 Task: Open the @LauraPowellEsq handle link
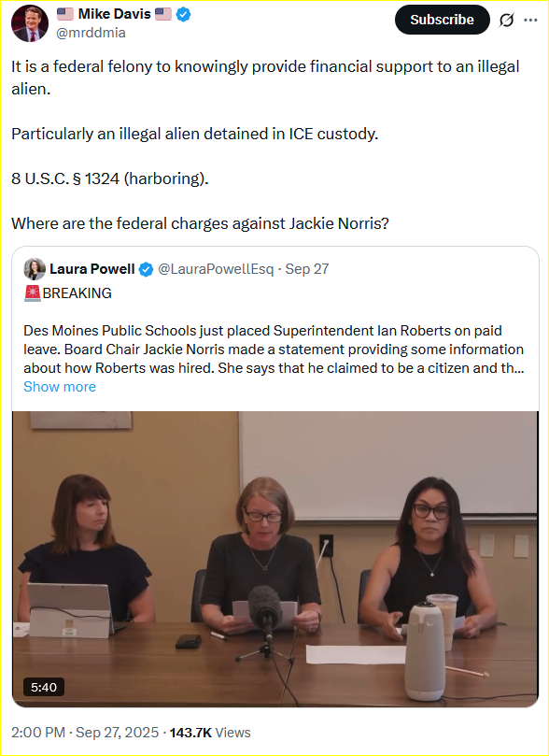216,269
